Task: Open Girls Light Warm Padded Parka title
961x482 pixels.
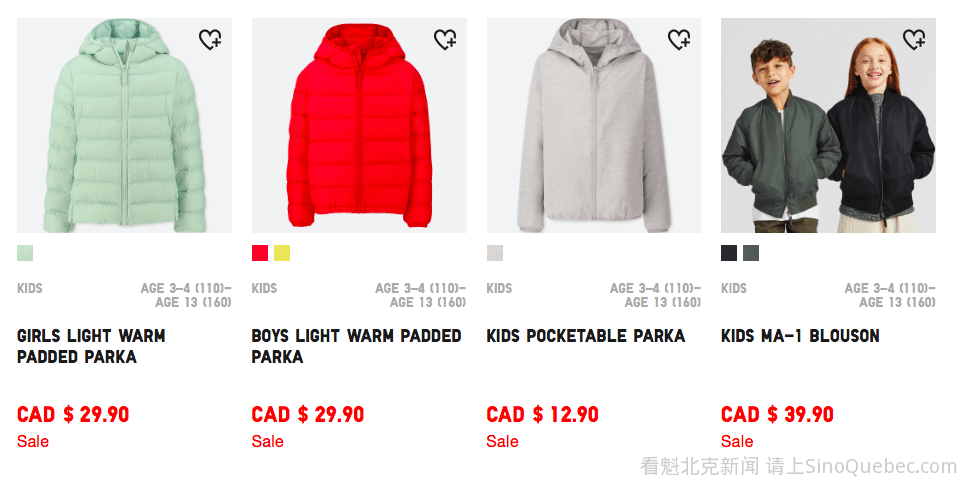Action: (91, 346)
